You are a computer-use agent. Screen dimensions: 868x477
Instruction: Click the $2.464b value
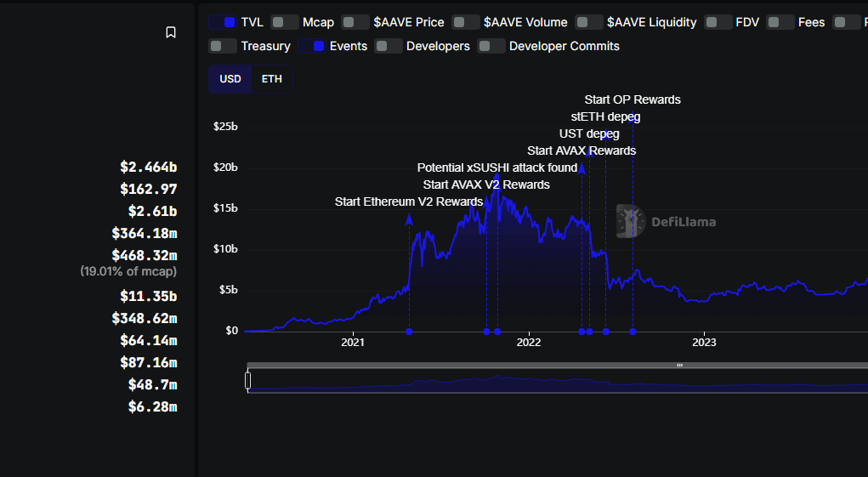[149, 168]
